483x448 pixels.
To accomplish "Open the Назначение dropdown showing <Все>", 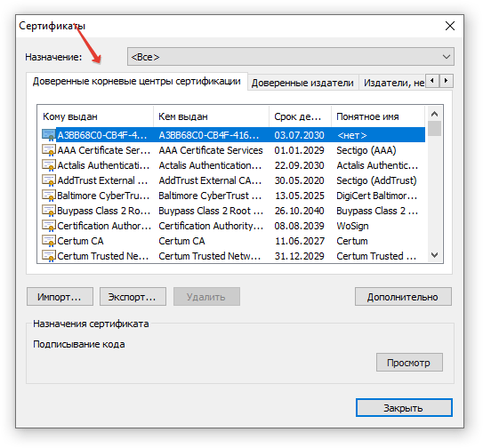I will coord(291,57).
